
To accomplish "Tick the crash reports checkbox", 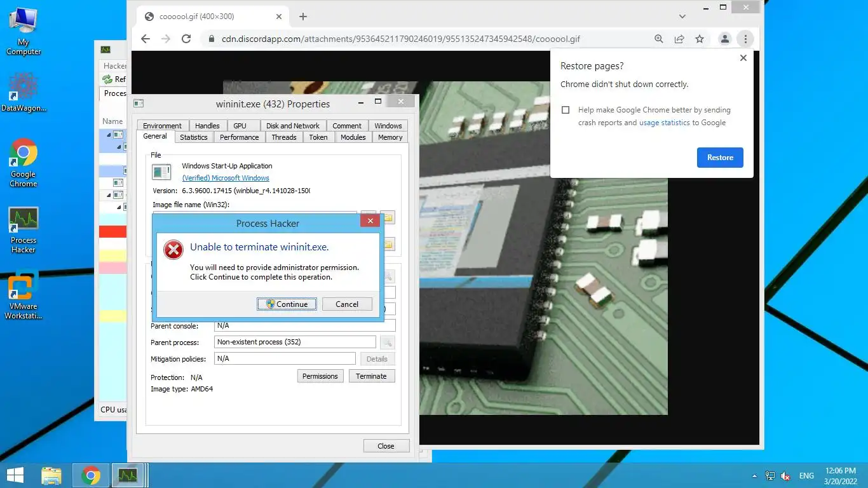I will click(566, 110).
